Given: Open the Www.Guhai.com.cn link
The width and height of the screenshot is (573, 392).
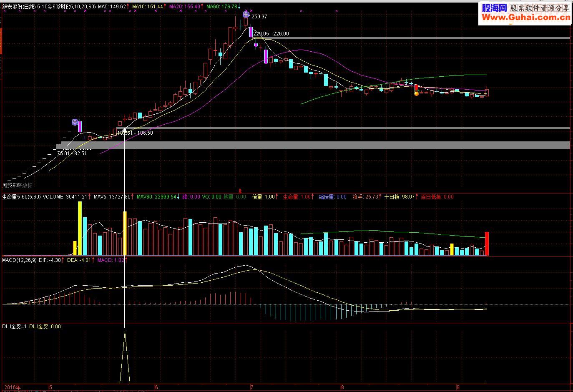Looking at the screenshot, I should (x=526, y=17).
